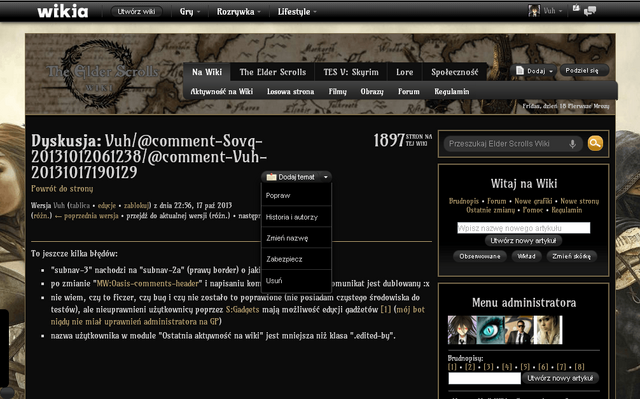The image size is (640, 399).
Task: Open Ostatnie zmiany link
Action: [491, 210]
